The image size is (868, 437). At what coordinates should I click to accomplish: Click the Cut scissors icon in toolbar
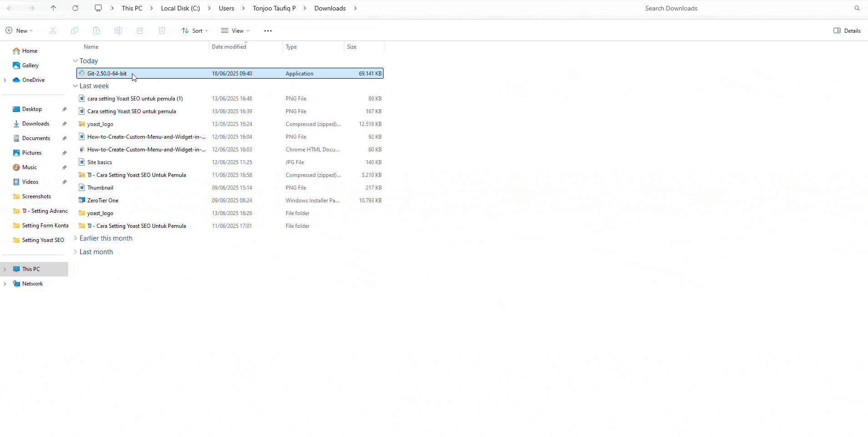53,30
